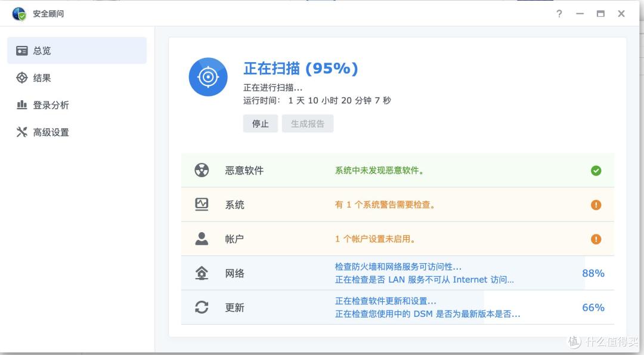Click the 恶意软件 category label
Screen dimensions: 644x355
244,171
